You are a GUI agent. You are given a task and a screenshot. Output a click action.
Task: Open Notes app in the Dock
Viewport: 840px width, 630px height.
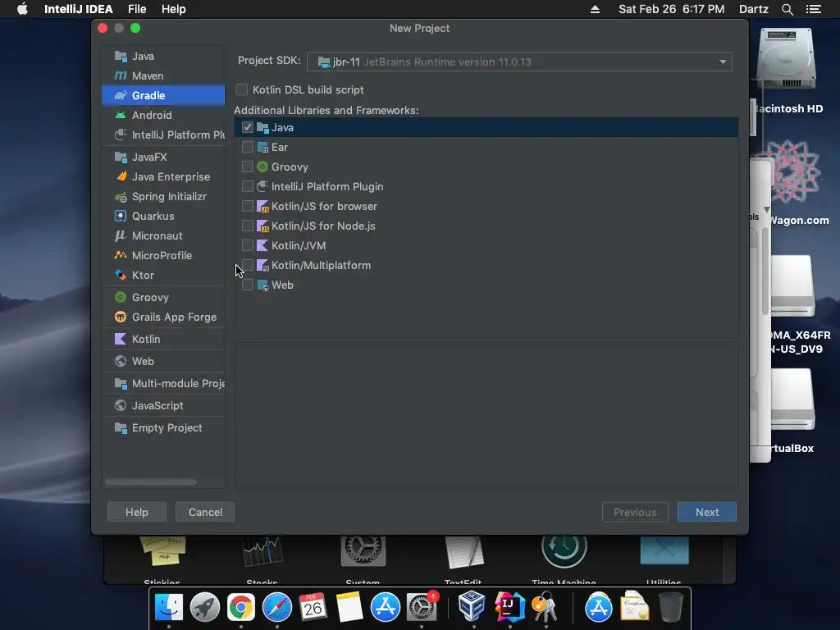349,608
